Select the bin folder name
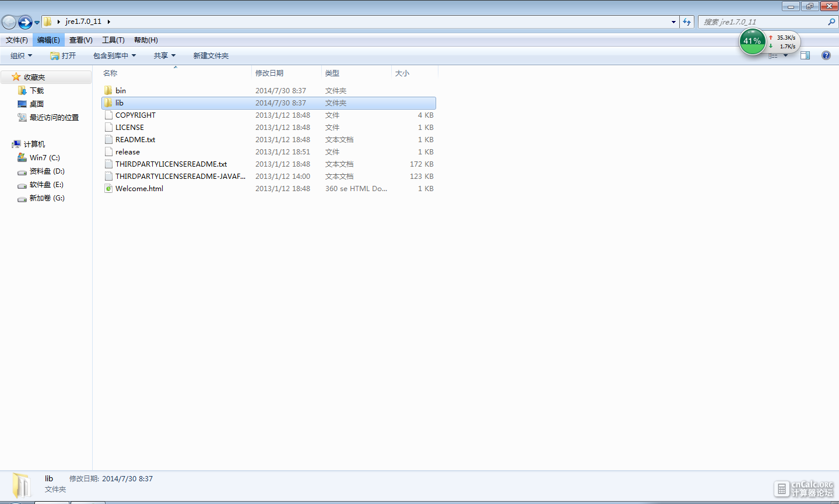The image size is (839, 504). point(121,91)
